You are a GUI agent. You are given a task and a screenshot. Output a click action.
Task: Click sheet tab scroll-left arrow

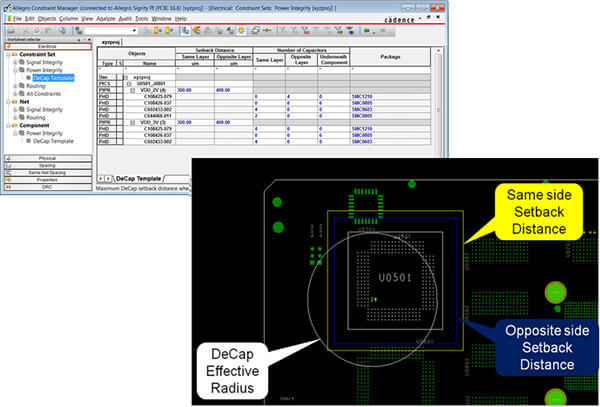[101, 179]
